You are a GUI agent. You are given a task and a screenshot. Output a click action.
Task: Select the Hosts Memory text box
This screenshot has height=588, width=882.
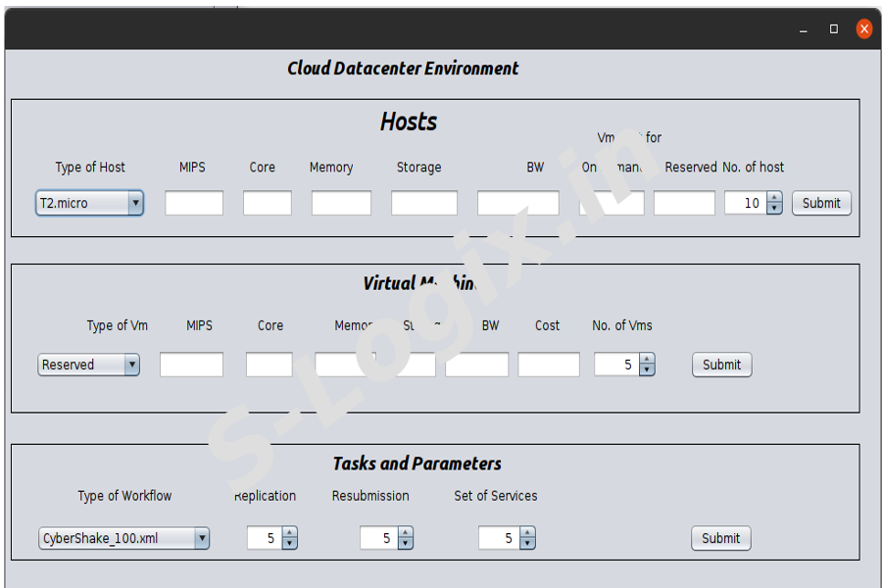click(x=341, y=204)
